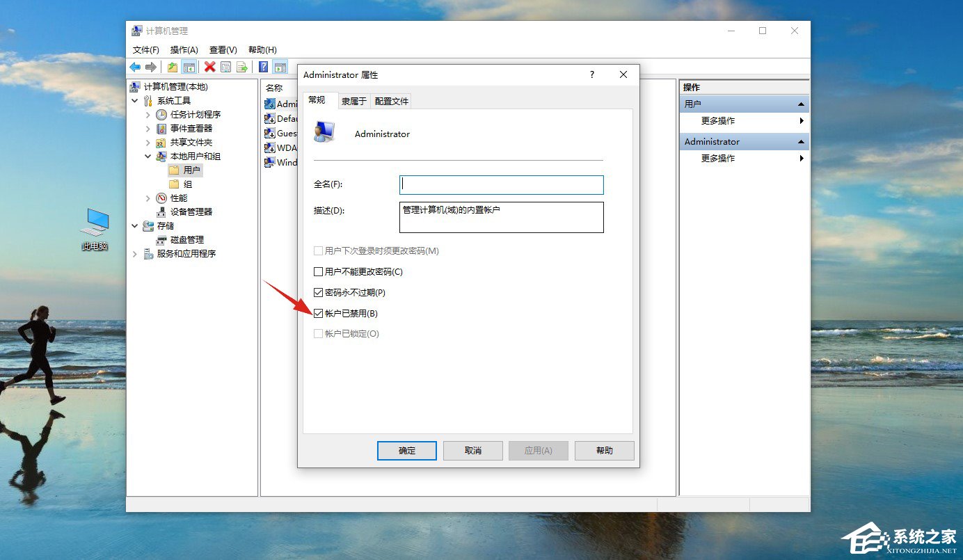Switch to the 配置文件 tab

coord(392,101)
